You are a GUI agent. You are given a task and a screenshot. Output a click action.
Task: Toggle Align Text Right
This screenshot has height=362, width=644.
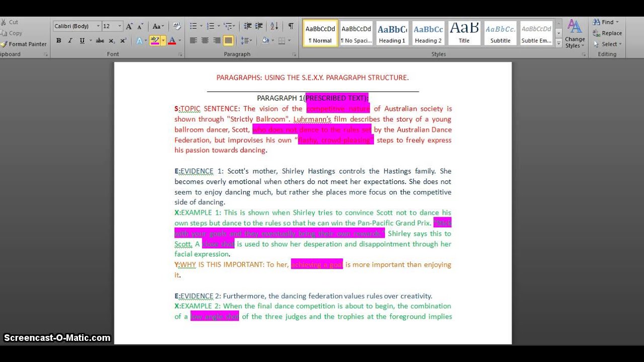pyautogui.click(x=217, y=41)
